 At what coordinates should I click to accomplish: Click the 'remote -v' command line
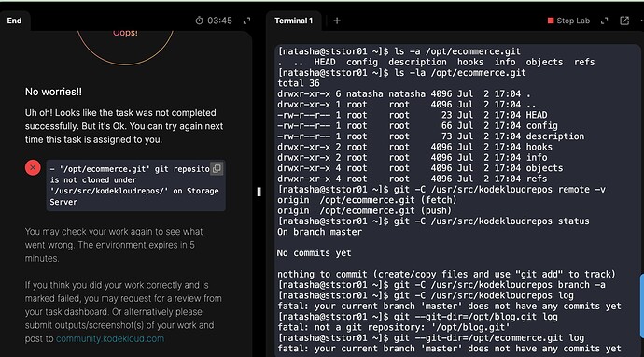pyautogui.click(x=441, y=190)
